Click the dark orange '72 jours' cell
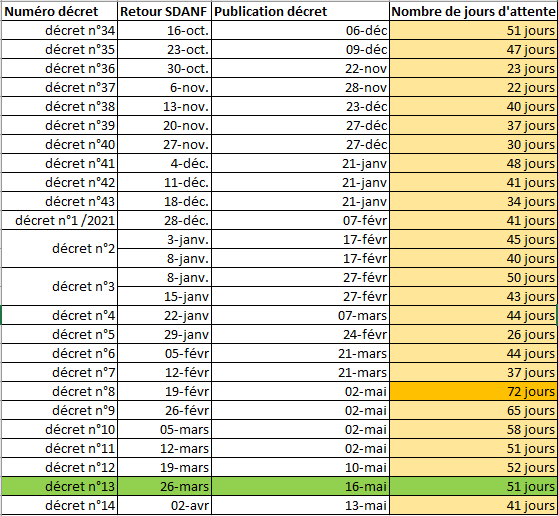This screenshot has width=558, height=516. pos(473,391)
